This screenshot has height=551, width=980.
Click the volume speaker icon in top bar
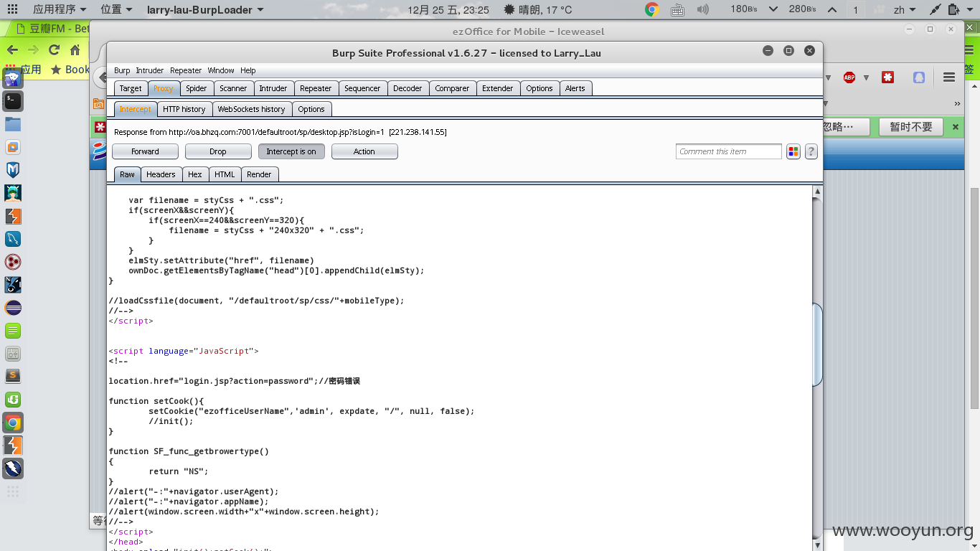tap(702, 10)
